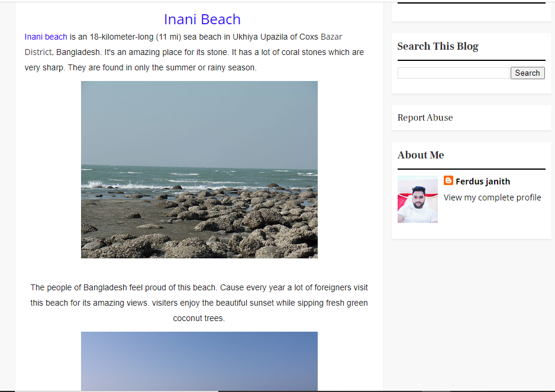555x392 pixels.
Task: Click the "coconut trees." text line
Action: (199, 318)
